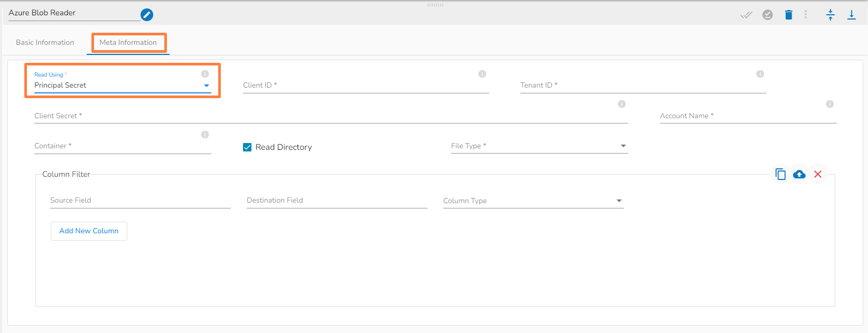The width and height of the screenshot is (868, 333).
Task: Click into the Account Name field
Action: (748, 116)
